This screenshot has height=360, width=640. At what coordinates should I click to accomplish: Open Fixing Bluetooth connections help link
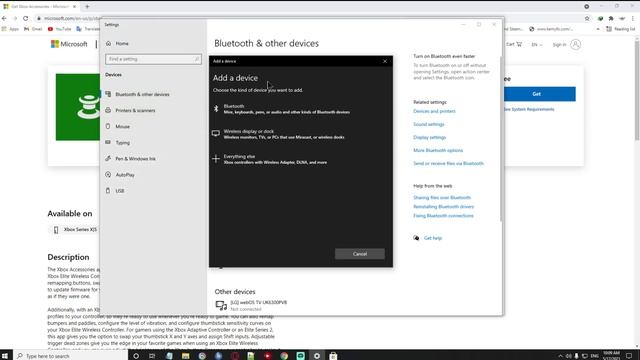443,216
